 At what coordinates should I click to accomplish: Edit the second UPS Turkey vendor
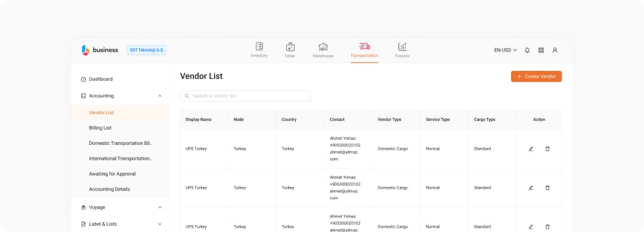tap(530, 187)
